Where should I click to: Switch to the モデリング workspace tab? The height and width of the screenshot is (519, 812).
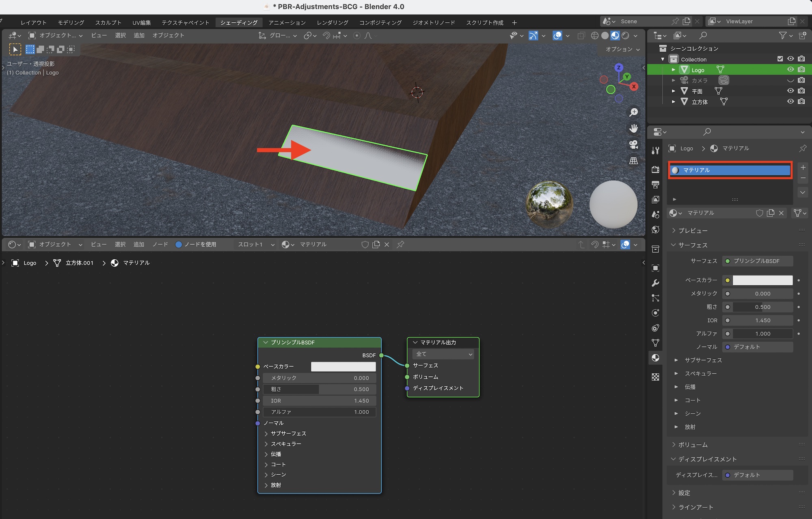[71, 23]
